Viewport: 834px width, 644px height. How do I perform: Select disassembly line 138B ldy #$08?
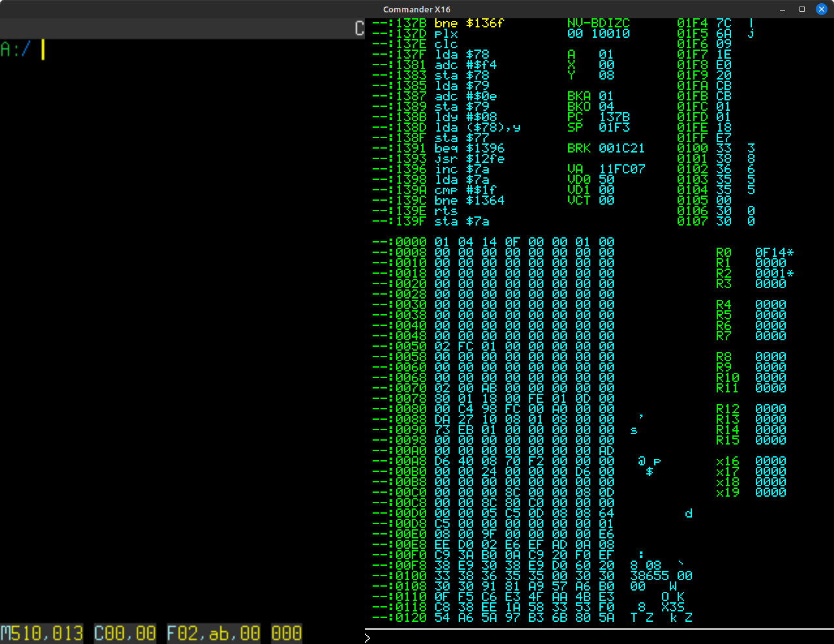tap(435, 117)
